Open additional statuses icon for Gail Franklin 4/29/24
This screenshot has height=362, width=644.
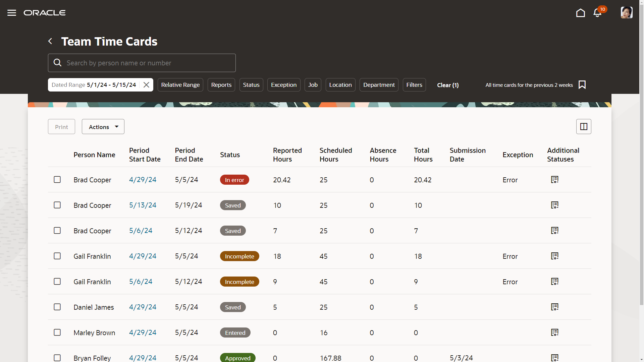(555, 256)
